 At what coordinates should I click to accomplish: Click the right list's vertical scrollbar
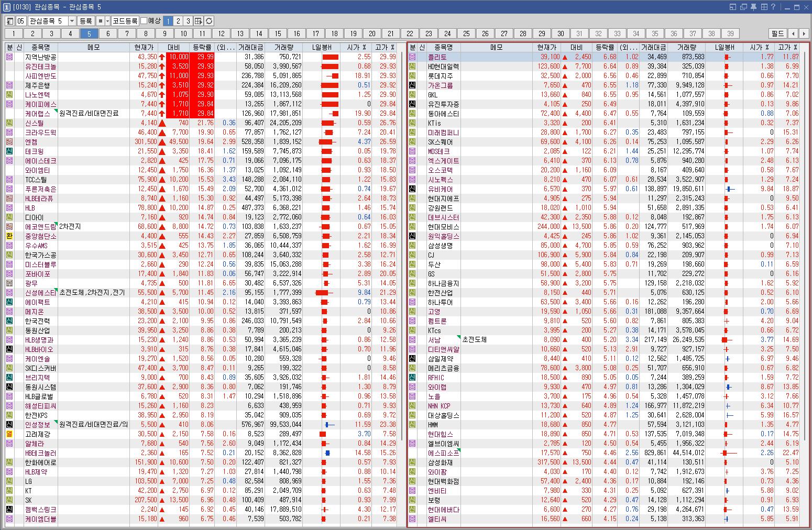805,246
